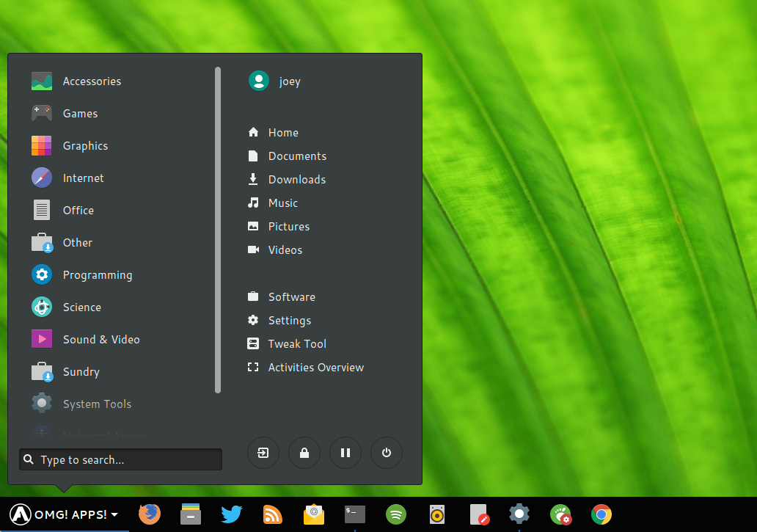Toggle the OMG! APPS! menu dropdown
Screen dimensions: 757x532
point(64,514)
